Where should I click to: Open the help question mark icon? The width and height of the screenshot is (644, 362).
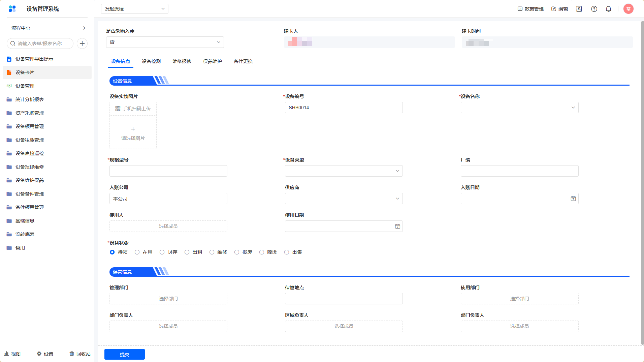click(x=594, y=9)
